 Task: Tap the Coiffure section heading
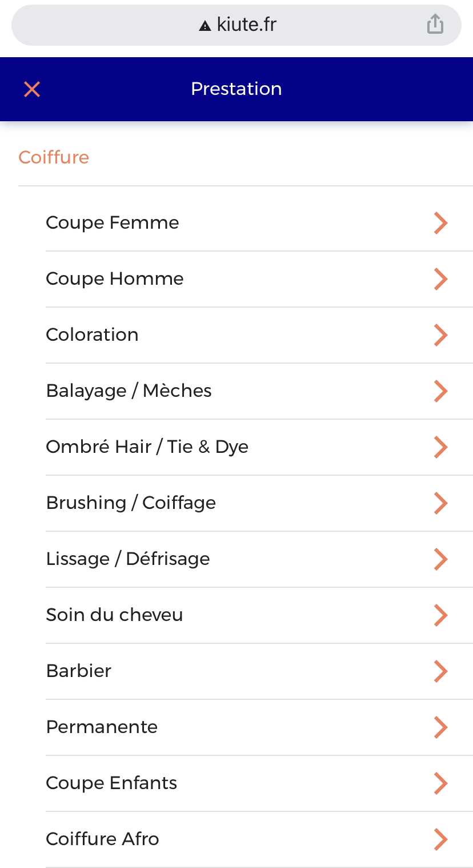54,157
